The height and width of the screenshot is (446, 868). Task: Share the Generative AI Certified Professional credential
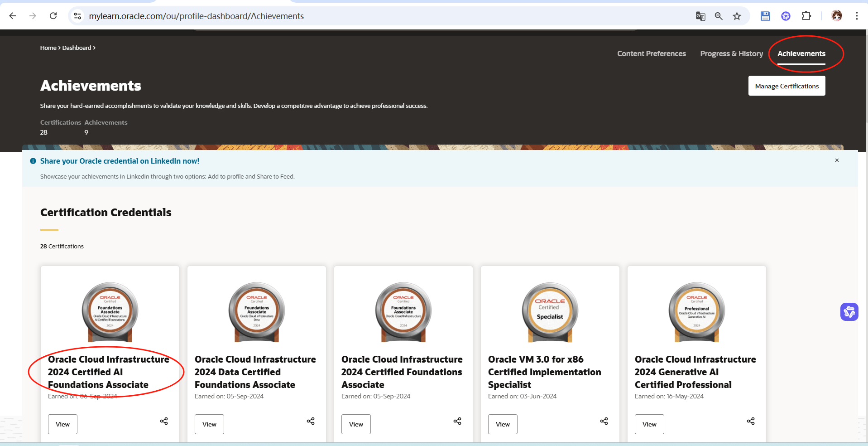coord(751,421)
